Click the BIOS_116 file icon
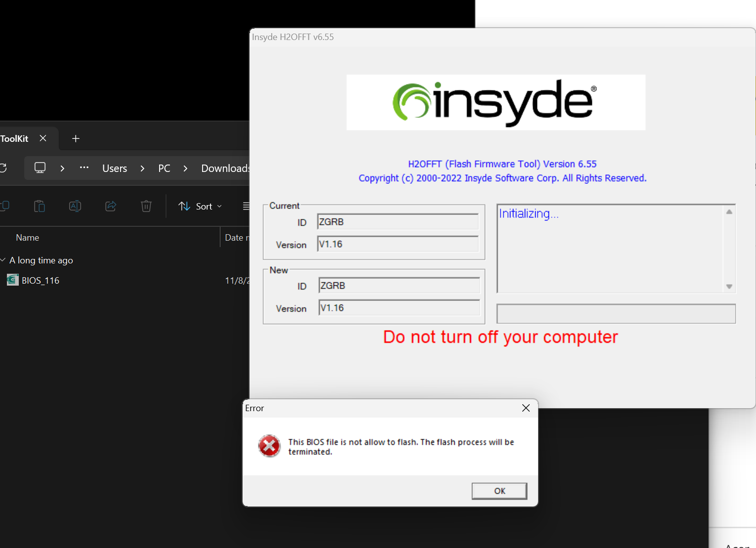756x548 pixels. coord(13,280)
